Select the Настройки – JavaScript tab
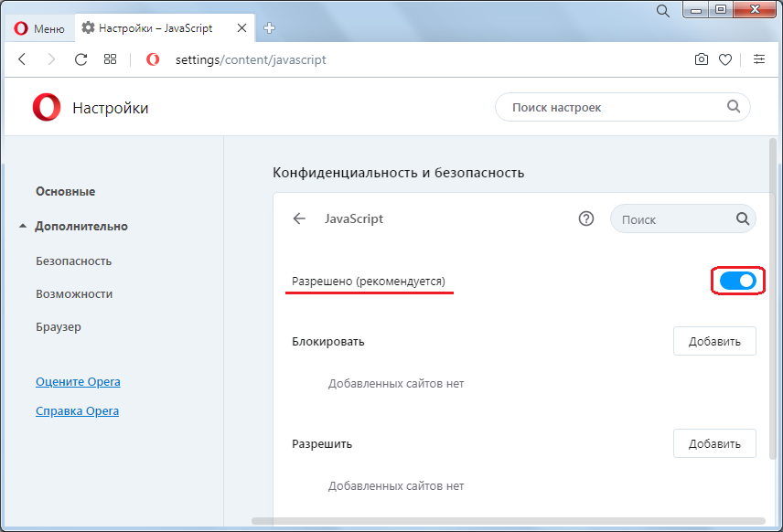The width and height of the screenshot is (783, 532). click(x=165, y=28)
